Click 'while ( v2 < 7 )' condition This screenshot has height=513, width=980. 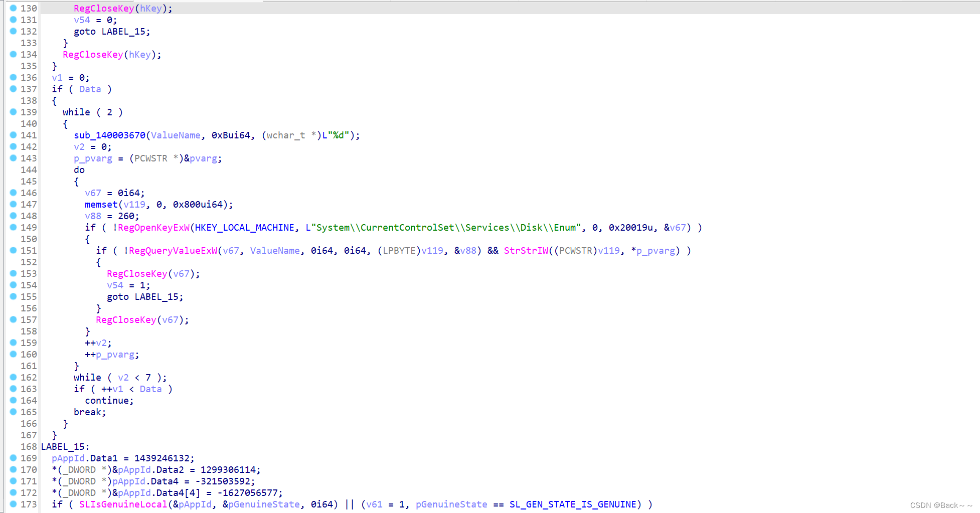(x=120, y=378)
